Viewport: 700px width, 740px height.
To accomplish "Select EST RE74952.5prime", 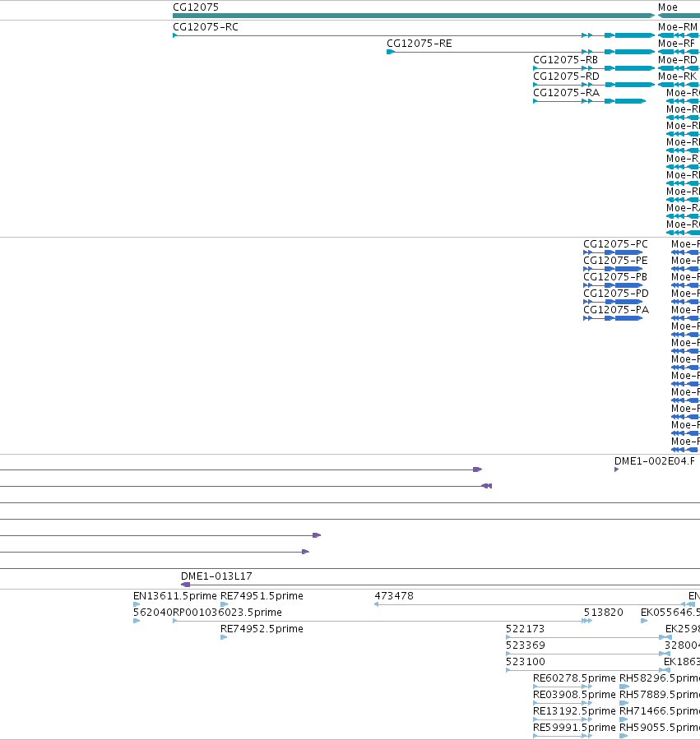I will tap(262, 629).
